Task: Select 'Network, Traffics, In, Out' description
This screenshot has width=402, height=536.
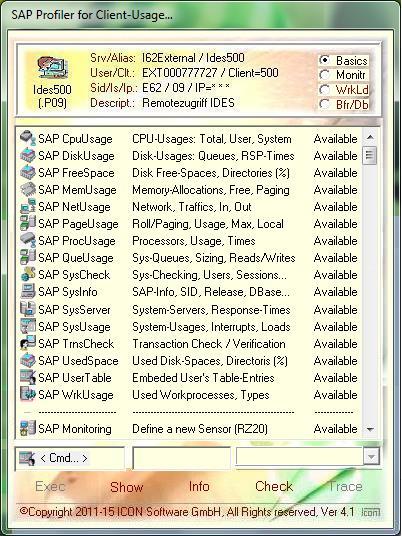Action: (x=192, y=207)
